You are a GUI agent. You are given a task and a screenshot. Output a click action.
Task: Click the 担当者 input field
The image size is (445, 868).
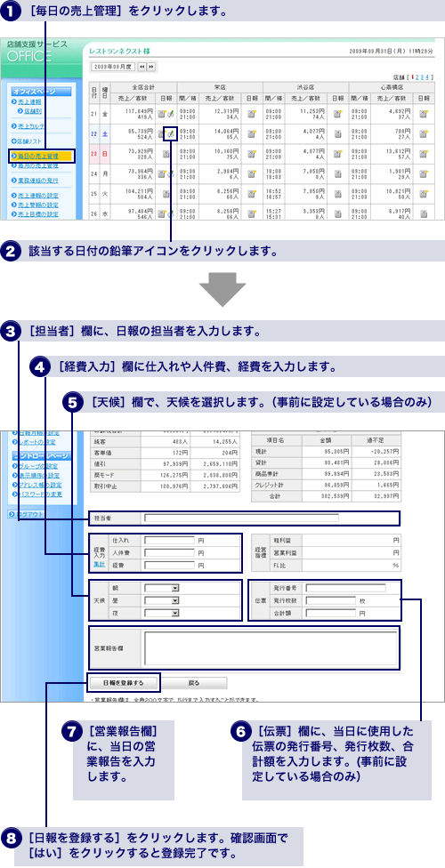click(x=241, y=518)
